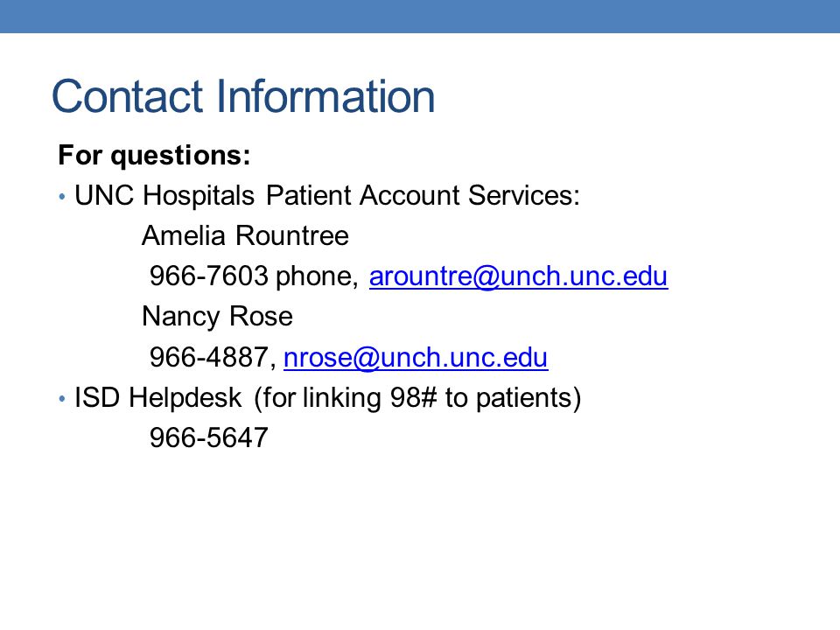Click the blue header bar at top
840x630 pixels.
[420, 16]
